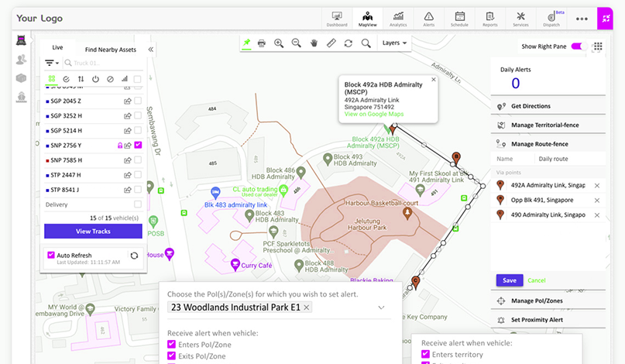The image size is (625, 364).
Task: Click the pin icon in map toolbar
Action: click(x=246, y=43)
